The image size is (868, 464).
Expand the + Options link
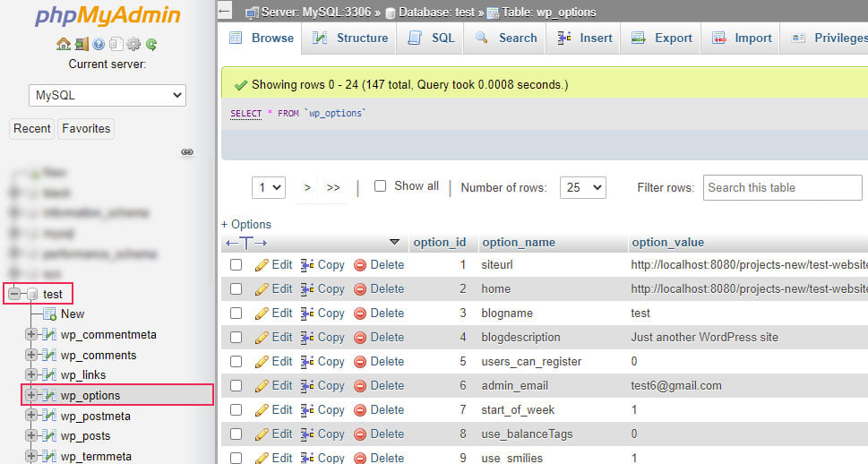(246, 224)
